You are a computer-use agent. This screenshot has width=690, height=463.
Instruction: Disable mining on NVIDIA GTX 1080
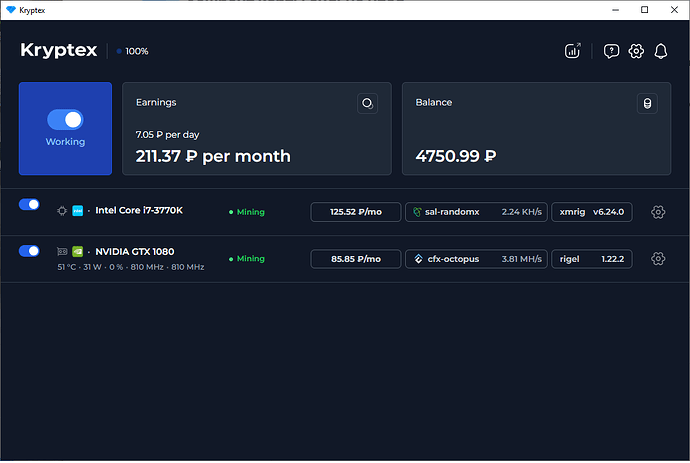coord(29,251)
